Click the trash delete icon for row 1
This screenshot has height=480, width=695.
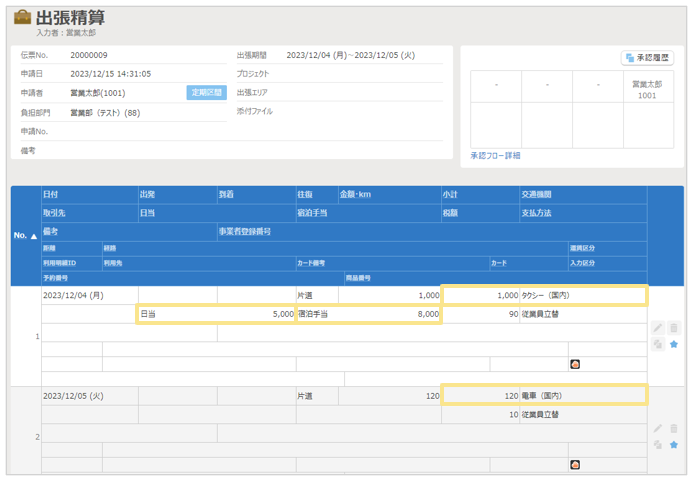coord(674,328)
